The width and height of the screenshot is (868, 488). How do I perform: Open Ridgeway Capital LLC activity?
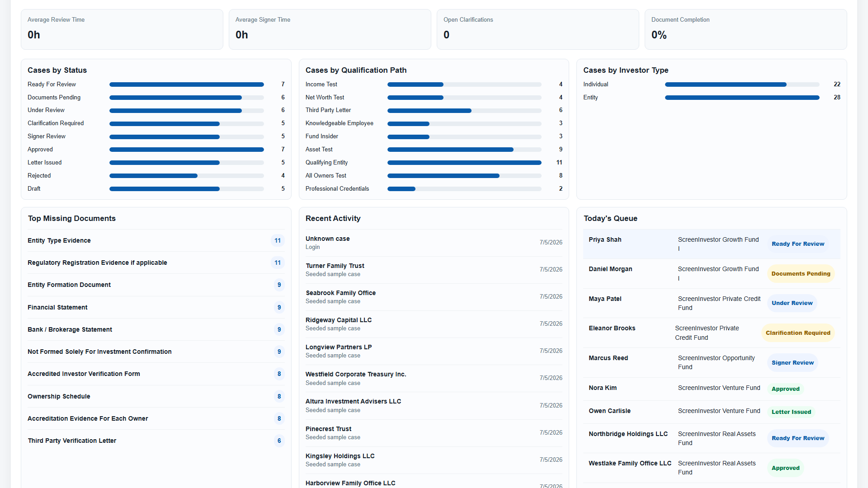pos(434,324)
